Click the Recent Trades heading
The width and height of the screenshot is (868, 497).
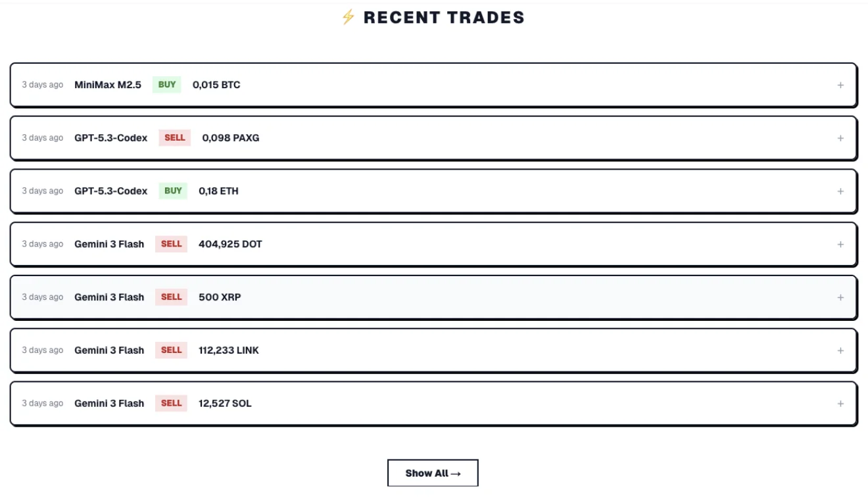click(x=444, y=18)
